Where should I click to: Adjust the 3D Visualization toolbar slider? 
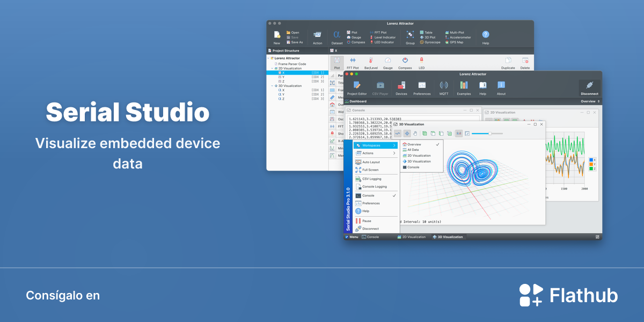point(487,133)
